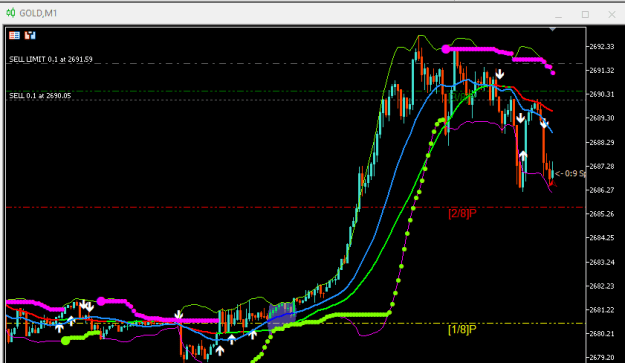Click price 2684.25 on the price scale
625x363 pixels.
[x=601, y=238]
